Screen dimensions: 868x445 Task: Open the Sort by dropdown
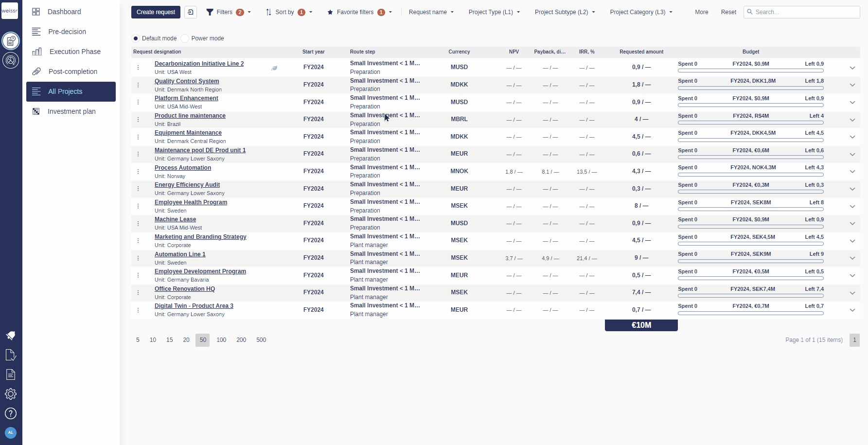click(289, 12)
